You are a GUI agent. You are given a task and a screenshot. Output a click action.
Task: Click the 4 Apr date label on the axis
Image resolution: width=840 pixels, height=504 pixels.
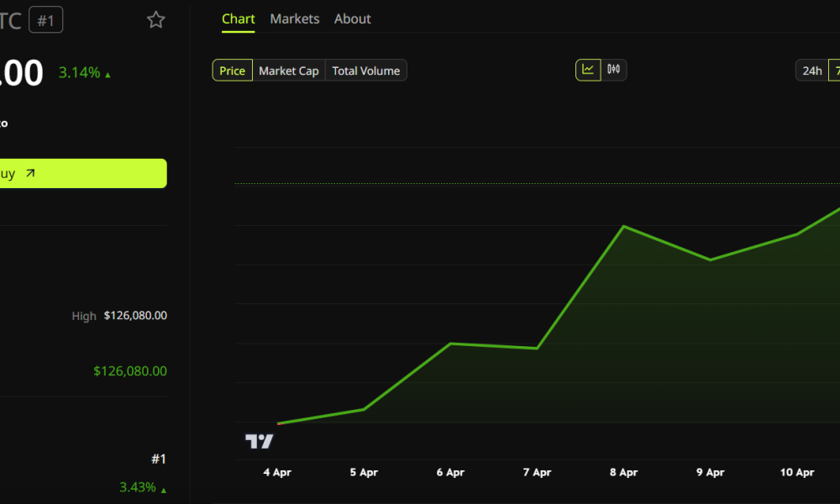pos(277,472)
